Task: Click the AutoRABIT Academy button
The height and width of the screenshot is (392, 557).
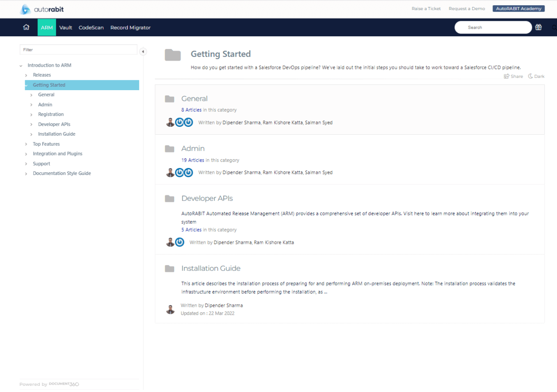Action: [519, 8]
